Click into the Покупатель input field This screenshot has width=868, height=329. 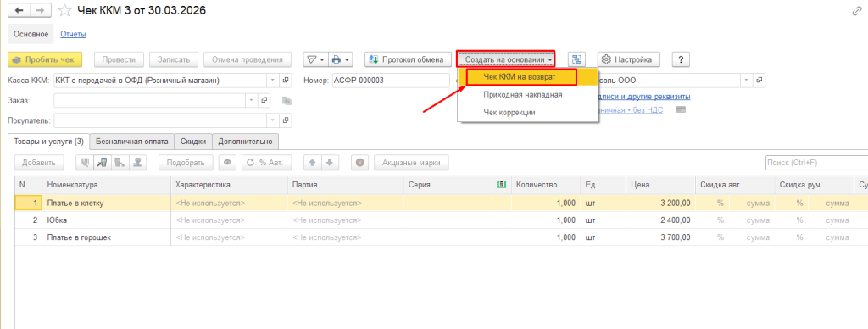(x=160, y=120)
